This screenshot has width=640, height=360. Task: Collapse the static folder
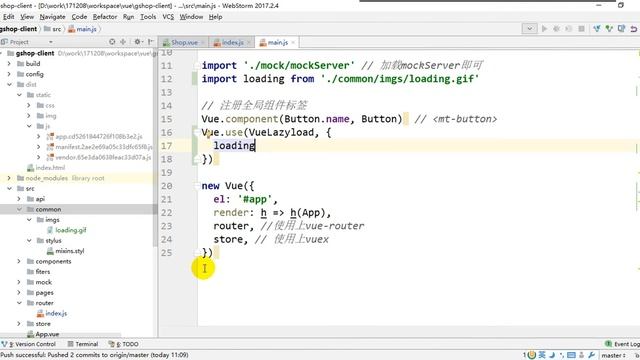[19, 95]
